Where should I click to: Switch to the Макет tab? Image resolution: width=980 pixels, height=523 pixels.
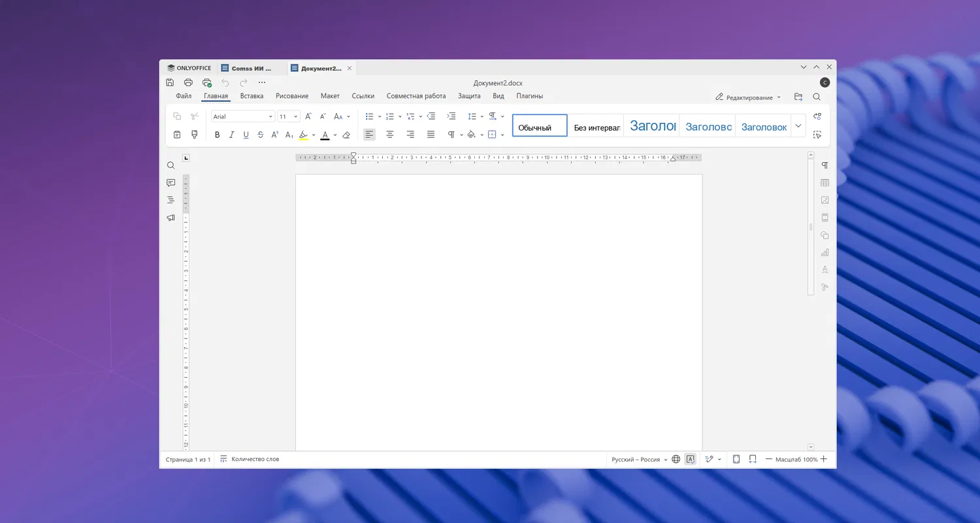tap(330, 96)
